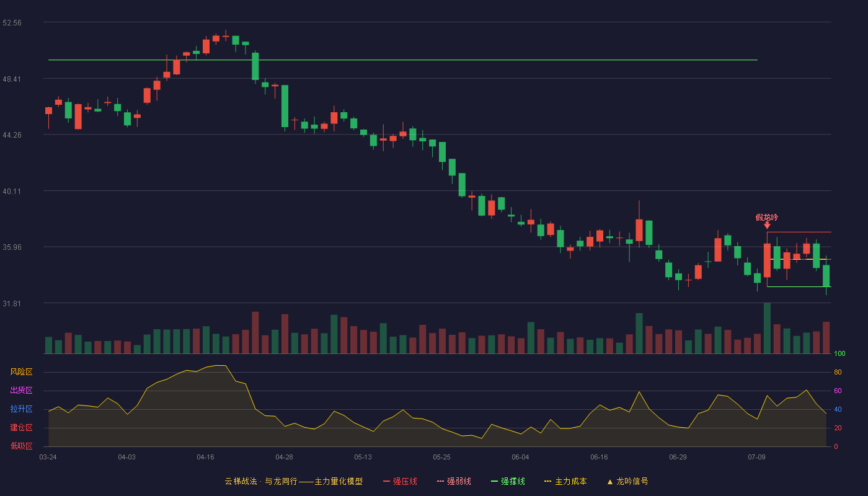The height and width of the screenshot is (496, 868).
Task: Toggle the 强压线 legend label
Action: click(x=405, y=481)
